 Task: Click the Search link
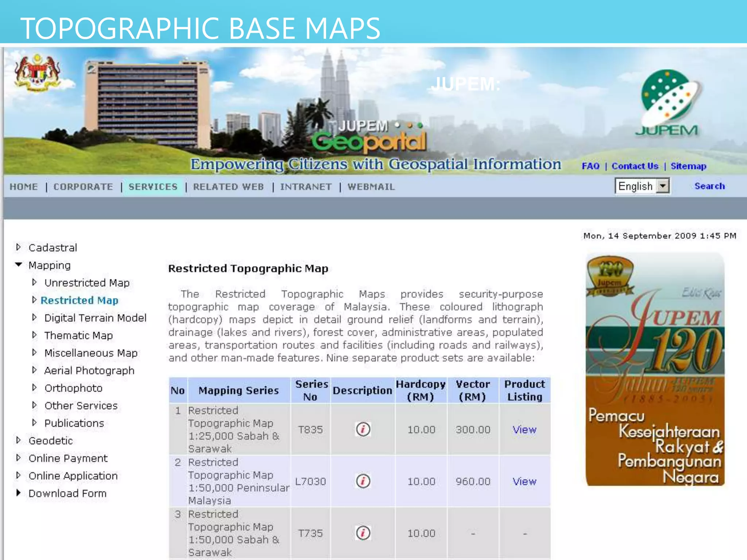709,186
